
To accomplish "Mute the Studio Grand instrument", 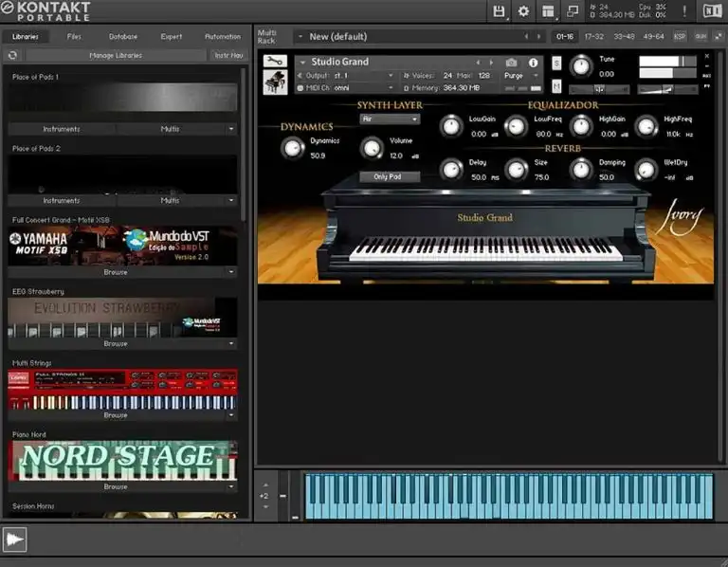I will tap(556, 86).
